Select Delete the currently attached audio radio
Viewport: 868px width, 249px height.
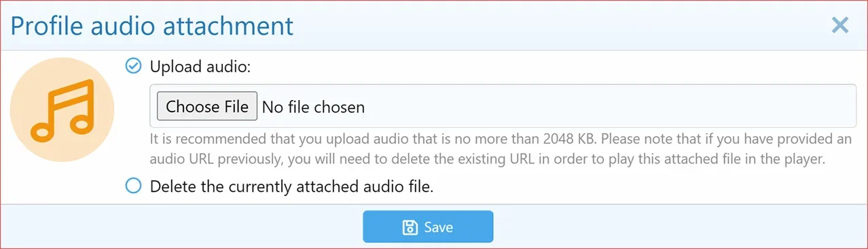[x=134, y=186]
